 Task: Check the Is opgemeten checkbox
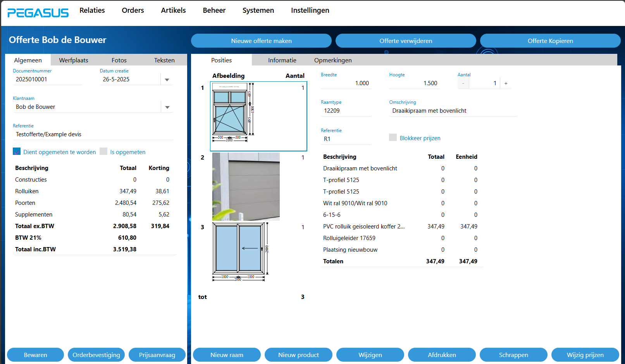pos(103,152)
